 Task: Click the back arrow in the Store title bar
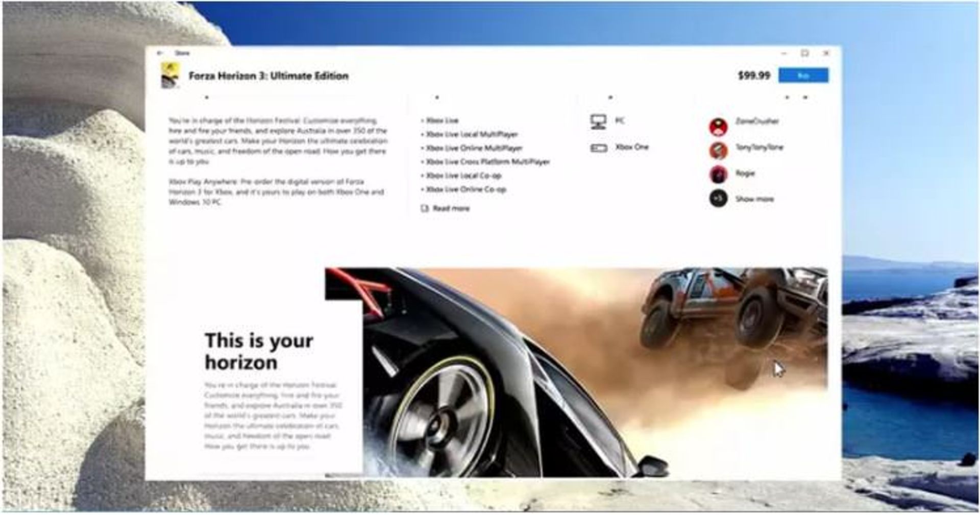coord(160,53)
